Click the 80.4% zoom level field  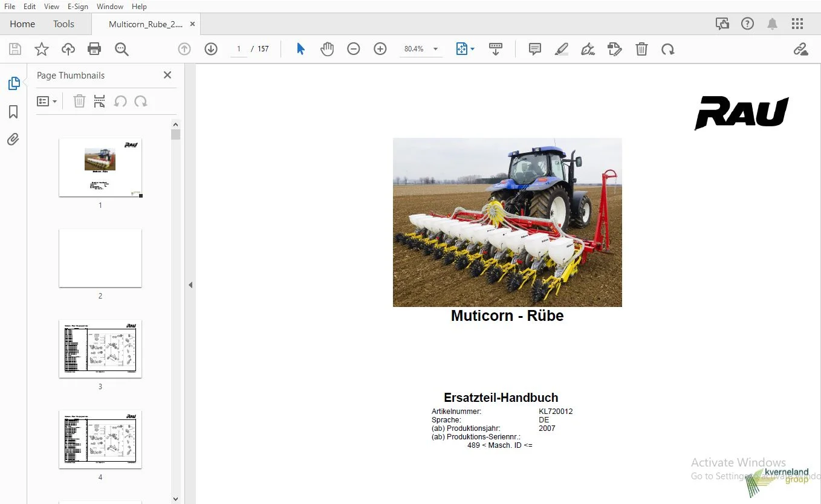coord(414,49)
